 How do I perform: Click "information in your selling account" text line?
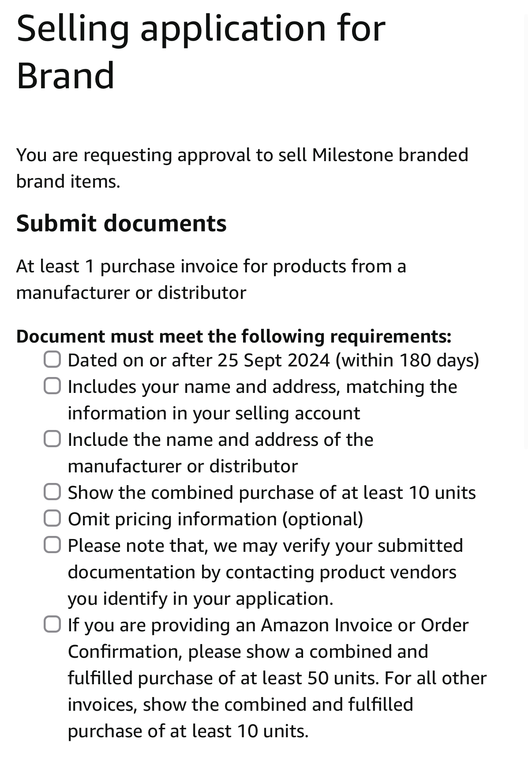coord(214,413)
